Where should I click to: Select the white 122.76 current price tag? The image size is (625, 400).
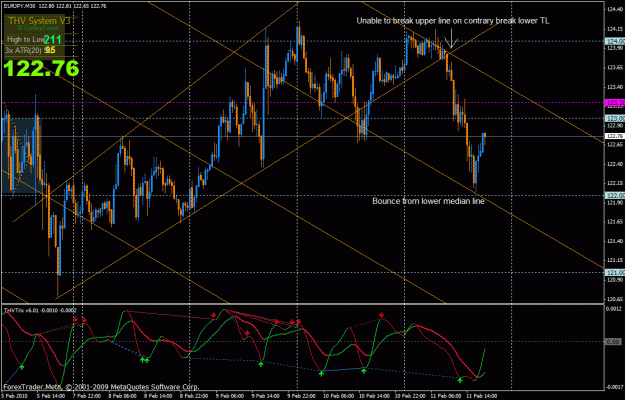click(x=614, y=136)
